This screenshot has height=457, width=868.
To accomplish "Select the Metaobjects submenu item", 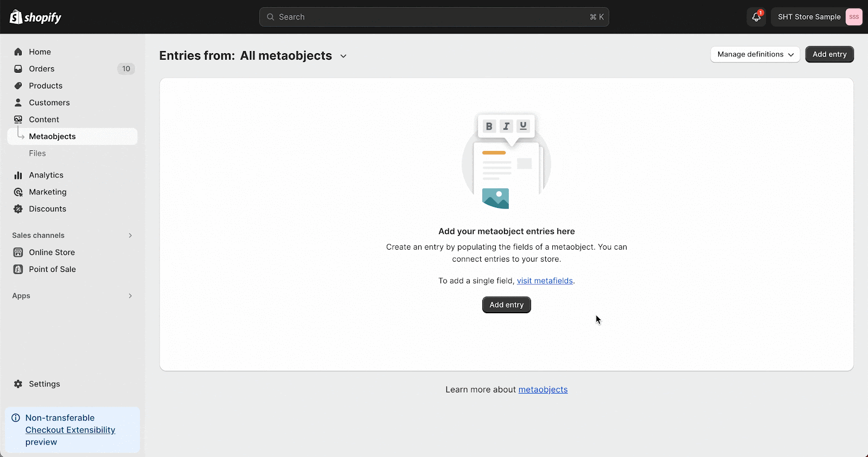I will [x=72, y=136].
